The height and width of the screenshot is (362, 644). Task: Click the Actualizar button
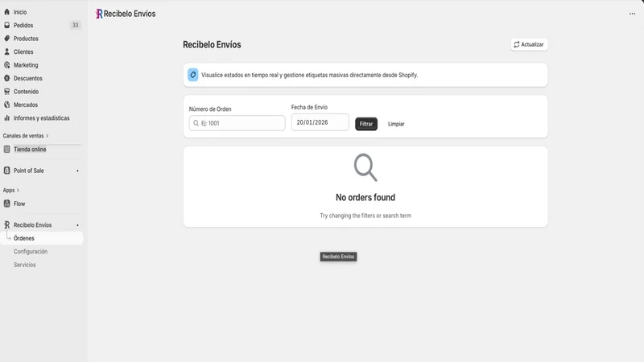[x=529, y=44]
